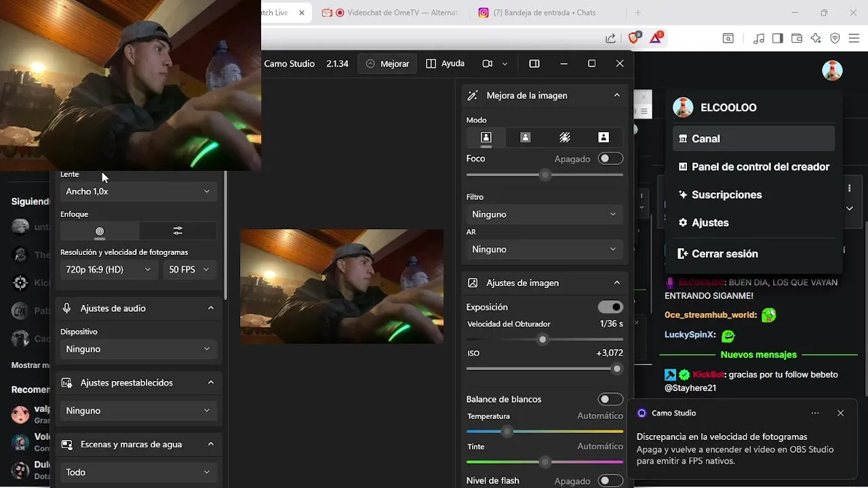Viewport: 868px width, 488px height.
Task: Collapse the Ajustes de audio section
Action: pos(210,308)
